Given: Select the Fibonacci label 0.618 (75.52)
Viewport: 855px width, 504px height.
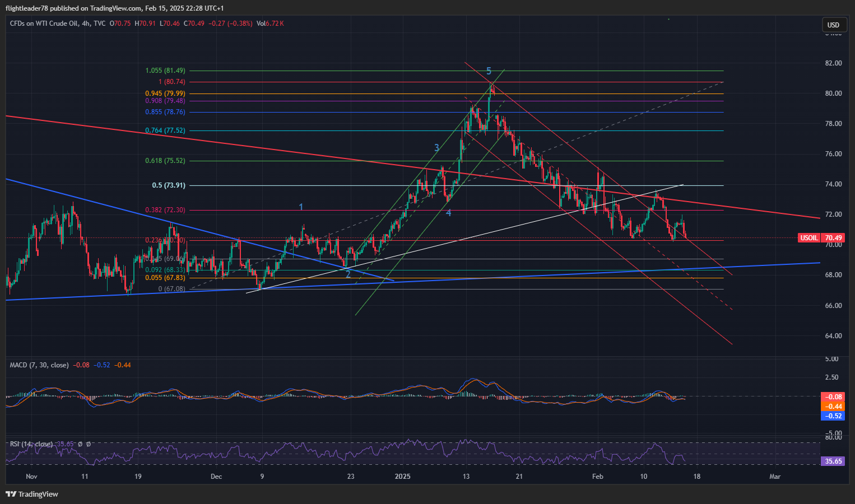Looking at the screenshot, I should pyautogui.click(x=165, y=161).
